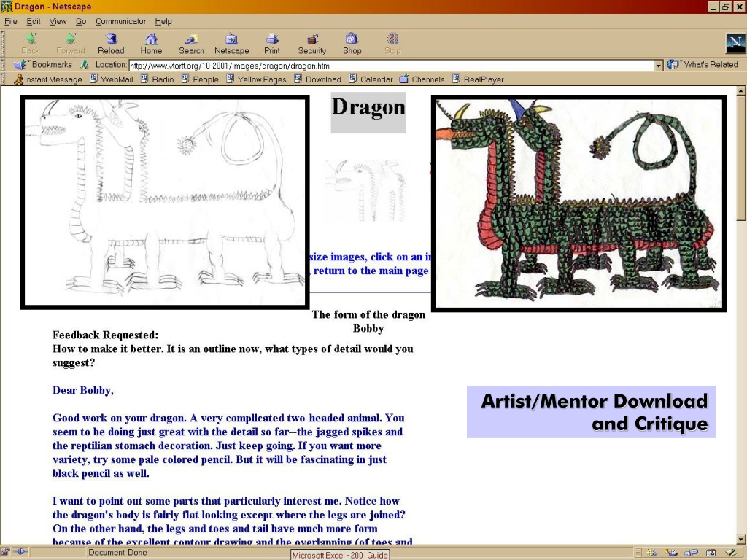Click the pencil outline dragon drawing
The height and width of the screenshot is (560, 747).
pyautogui.click(x=165, y=203)
